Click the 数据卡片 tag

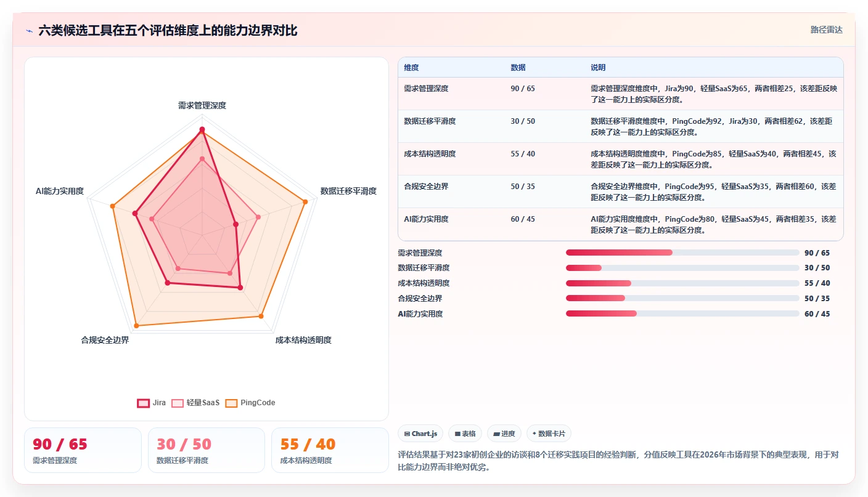[x=549, y=434]
